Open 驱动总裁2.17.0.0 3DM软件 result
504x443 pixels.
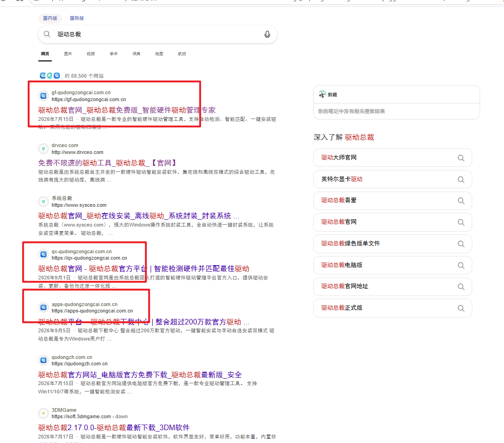pyautogui.click(x=114, y=427)
